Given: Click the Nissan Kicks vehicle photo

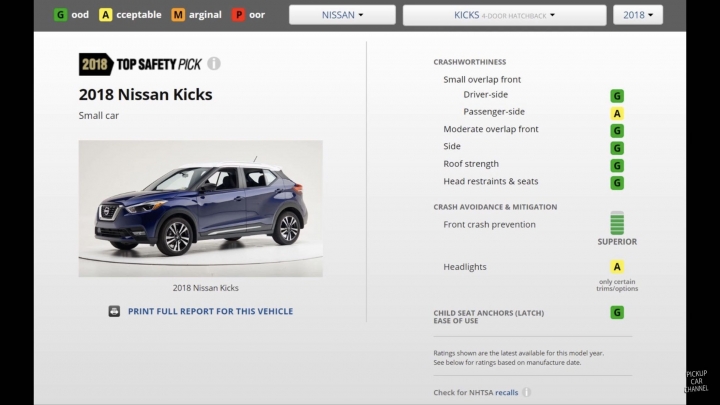Looking at the screenshot, I should [201, 208].
